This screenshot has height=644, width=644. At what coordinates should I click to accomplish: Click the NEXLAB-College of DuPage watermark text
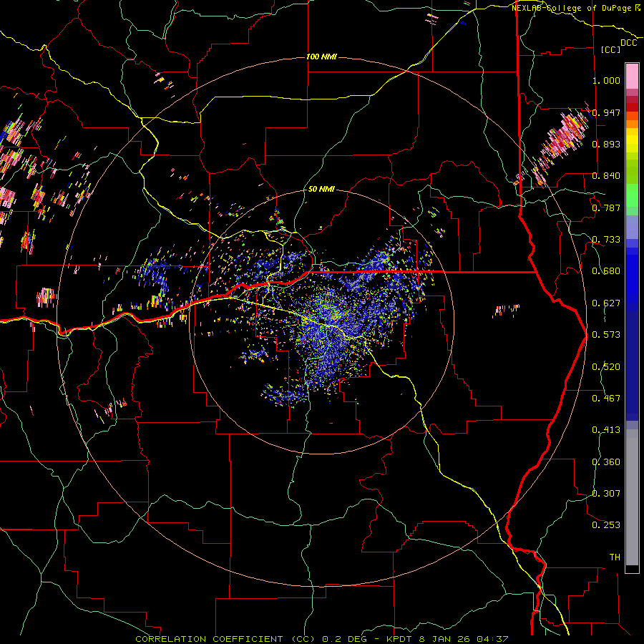click(x=576, y=8)
